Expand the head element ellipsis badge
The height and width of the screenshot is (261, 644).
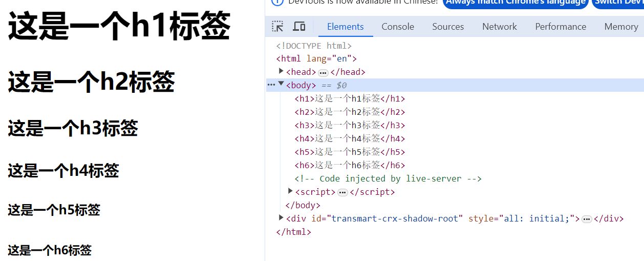323,72
